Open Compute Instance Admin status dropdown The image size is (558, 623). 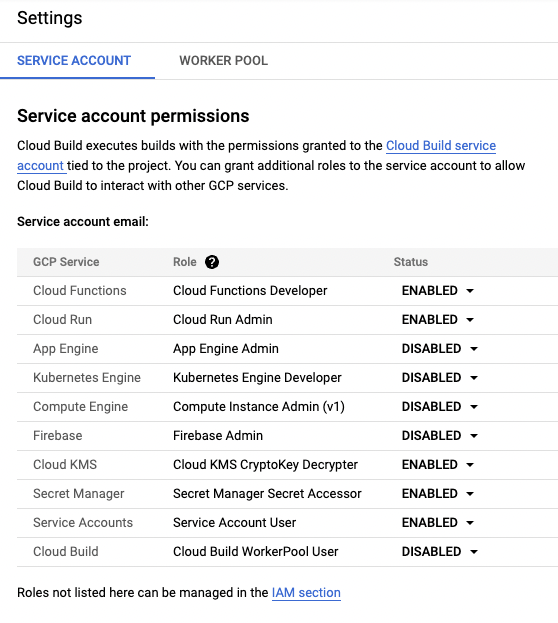(x=440, y=407)
